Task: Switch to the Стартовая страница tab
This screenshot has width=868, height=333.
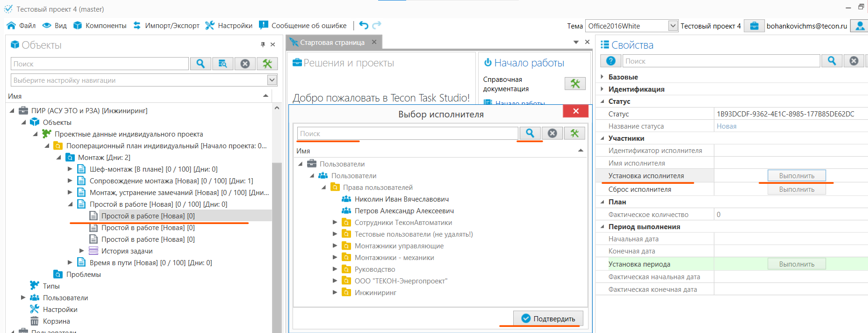Action: point(332,43)
